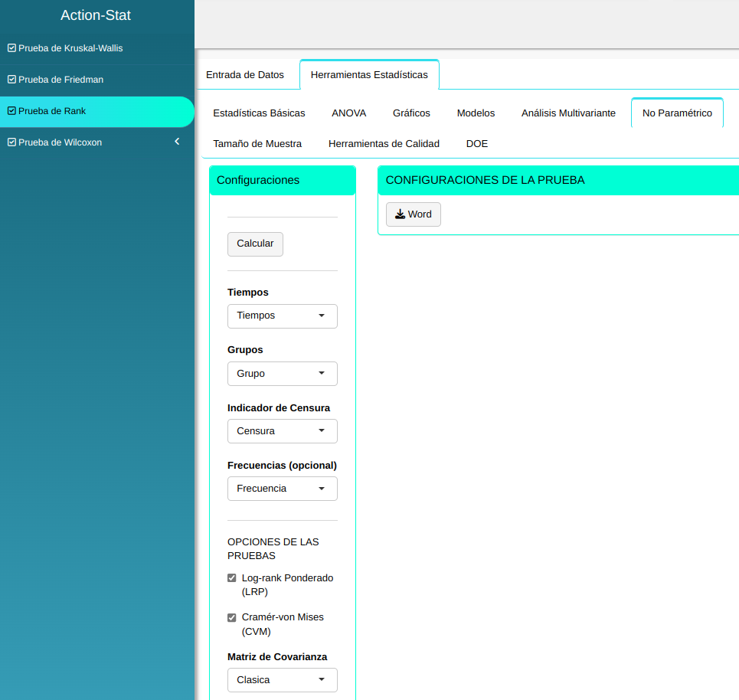
Task: Open the ANOVA tab
Action: coord(348,113)
